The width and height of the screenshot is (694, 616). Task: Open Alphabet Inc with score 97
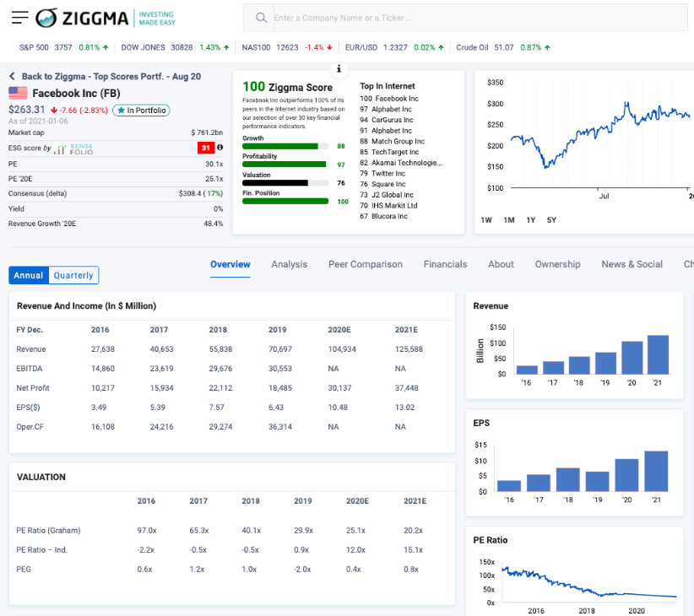click(x=386, y=109)
